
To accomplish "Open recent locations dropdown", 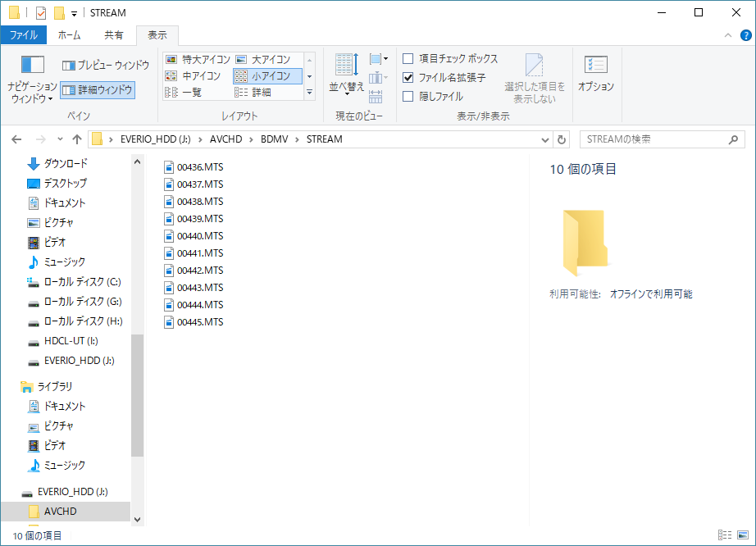I will pos(60,139).
